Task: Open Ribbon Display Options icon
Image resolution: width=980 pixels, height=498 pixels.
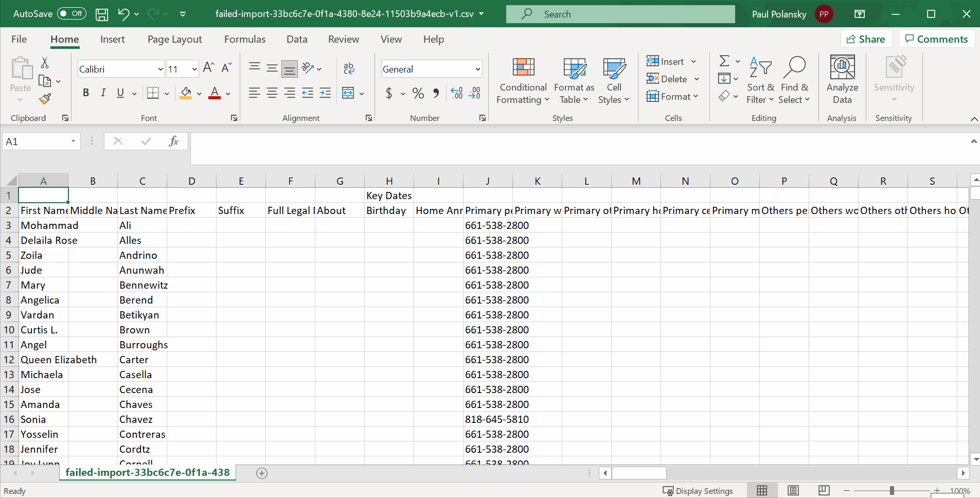Action: (x=860, y=14)
